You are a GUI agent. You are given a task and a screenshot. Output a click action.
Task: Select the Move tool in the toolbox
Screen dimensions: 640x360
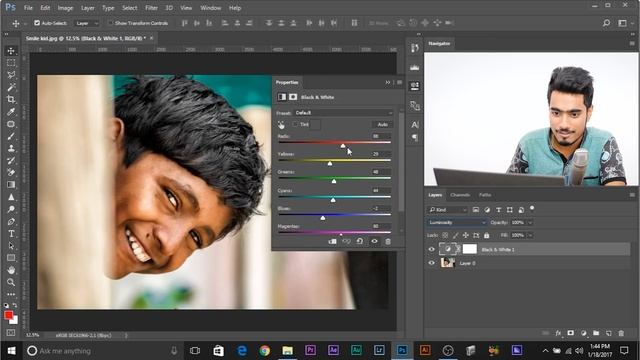coord(11,51)
